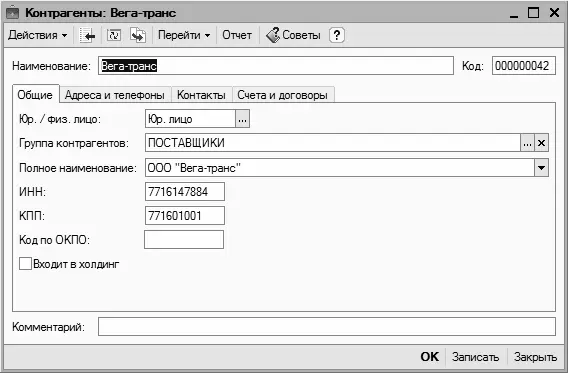Maximize the Контрагенты window
Viewport: 568px width, 373px height.
click(534, 13)
